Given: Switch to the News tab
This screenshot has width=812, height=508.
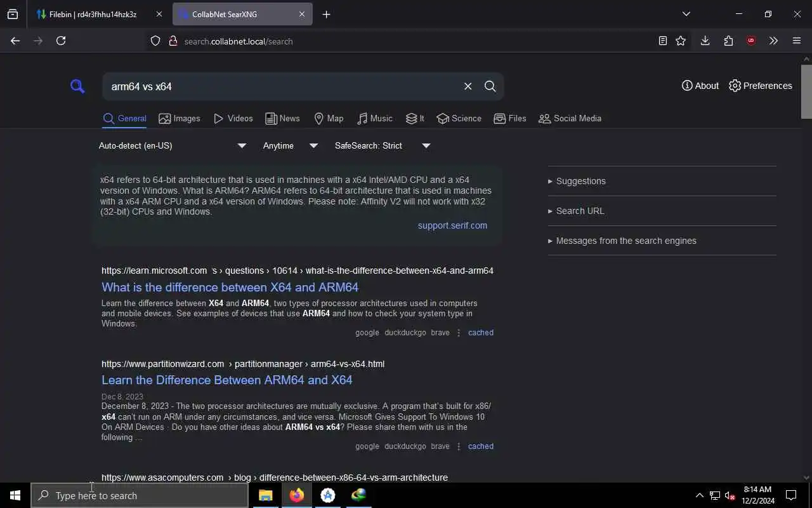Looking at the screenshot, I should (282, 119).
